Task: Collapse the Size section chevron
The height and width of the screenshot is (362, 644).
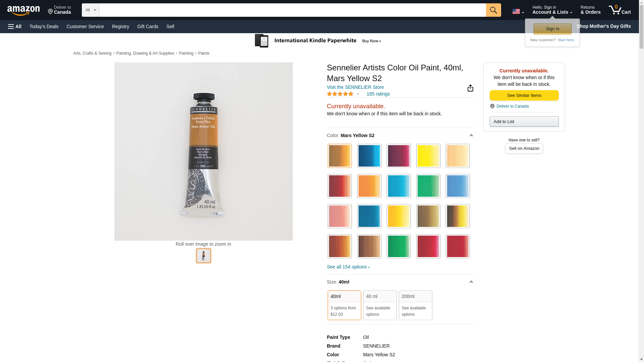Action: pos(471,282)
